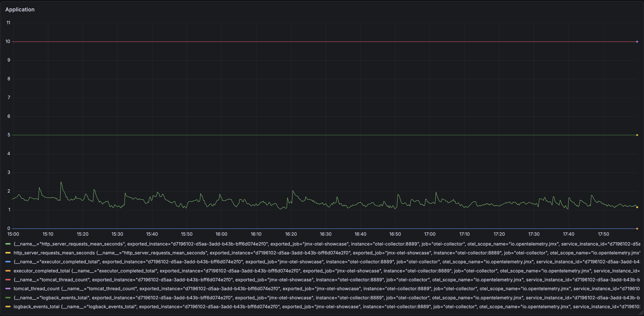Viewport: 644px width, 316px height.
Task: Click the yellow marker next to http_server_requests_mean_seconds legend
Action: (x=8, y=253)
